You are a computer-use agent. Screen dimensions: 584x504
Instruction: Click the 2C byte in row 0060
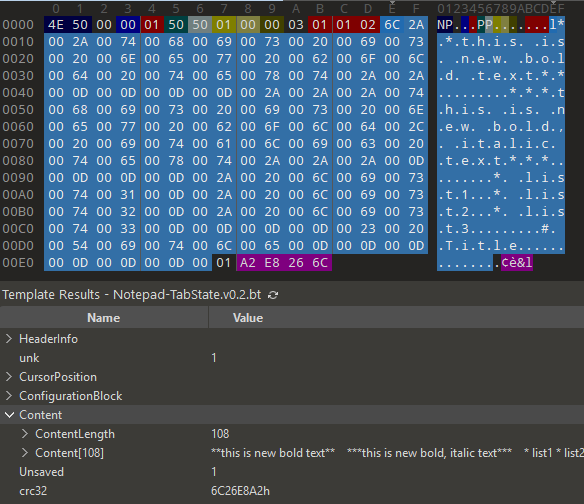[416, 127]
